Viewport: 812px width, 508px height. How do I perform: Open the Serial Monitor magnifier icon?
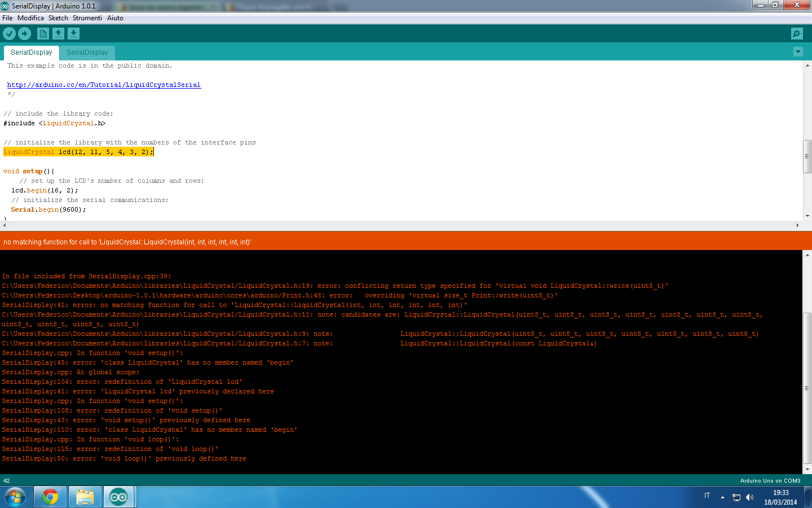(797, 34)
